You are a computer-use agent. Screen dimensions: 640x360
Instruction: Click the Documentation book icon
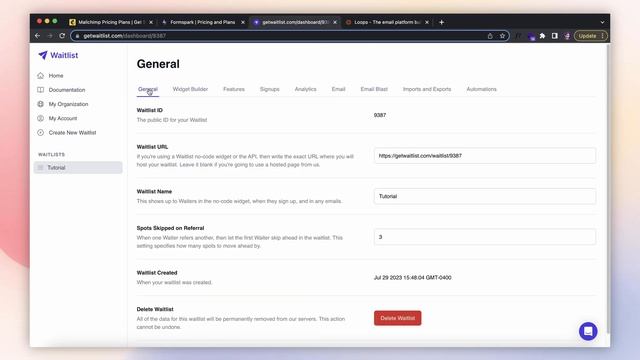pos(40,90)
